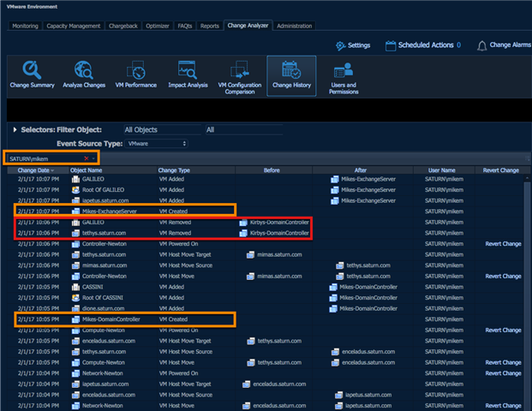
Task: Revert Change for Network-Newton VM Host Move
Action: pos(503,406)
